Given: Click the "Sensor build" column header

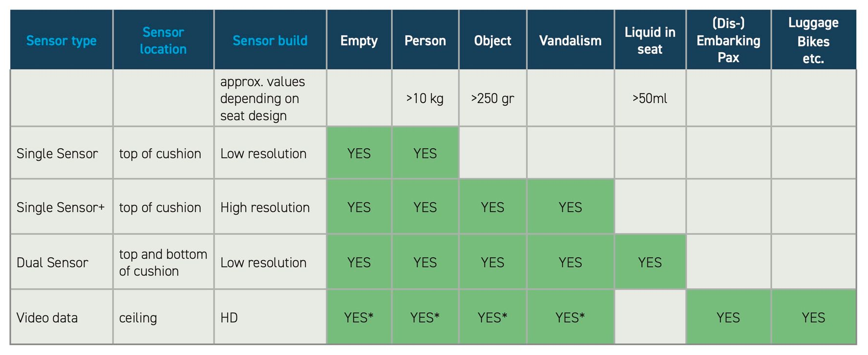Looking at the screenshot, I should (x=270, y=41).
